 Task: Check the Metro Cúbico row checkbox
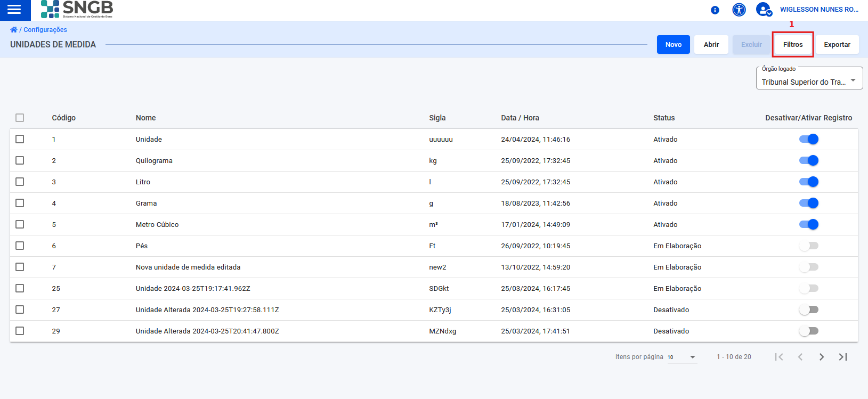pos(20,224)
